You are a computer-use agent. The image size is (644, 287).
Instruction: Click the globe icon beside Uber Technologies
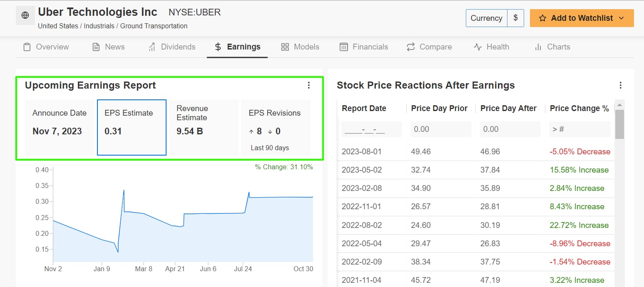(x=25, y=16)
